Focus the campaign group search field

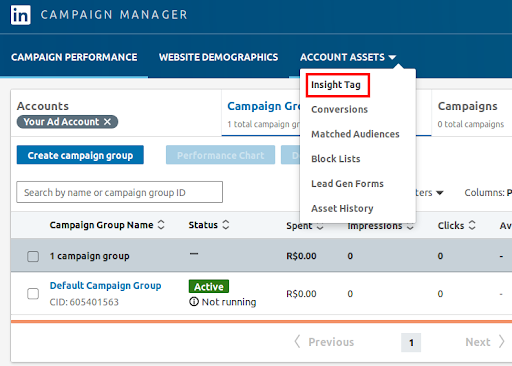click(x=119, y=192)
